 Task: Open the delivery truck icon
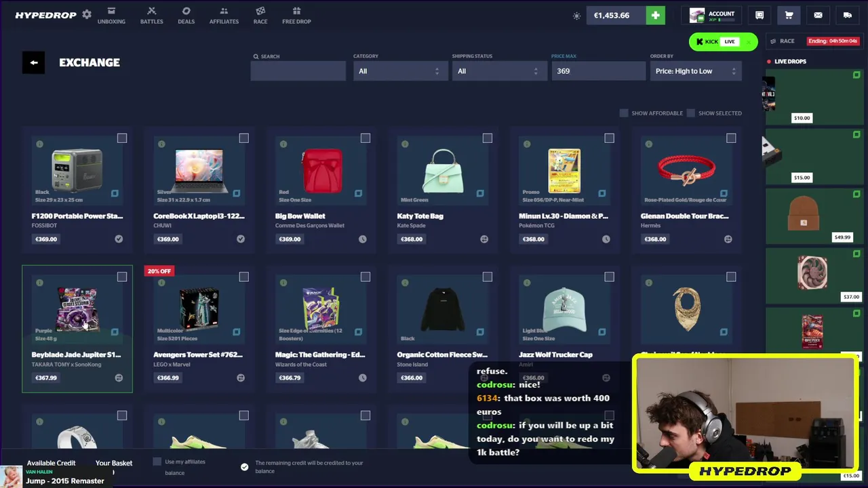847,15
